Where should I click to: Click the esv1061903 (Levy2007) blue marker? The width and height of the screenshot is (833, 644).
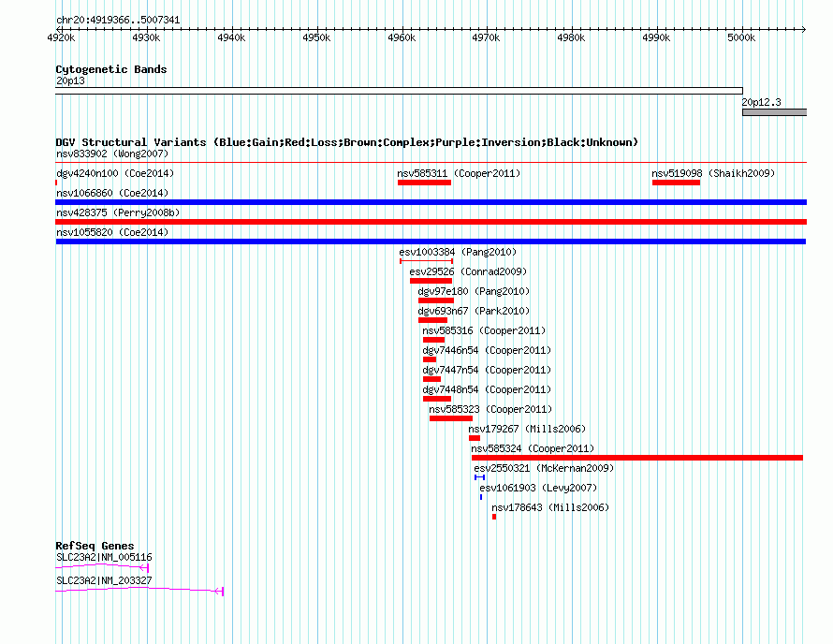tap(481, 497)
